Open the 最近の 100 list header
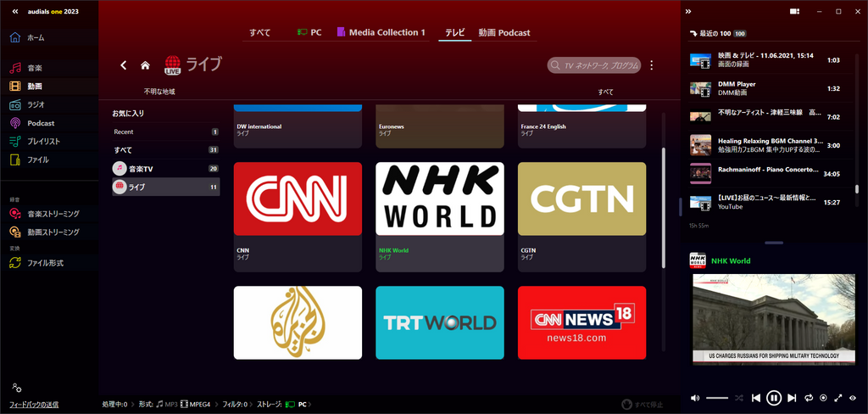Viewport: 868px width, 414px height. click(717, 34)
